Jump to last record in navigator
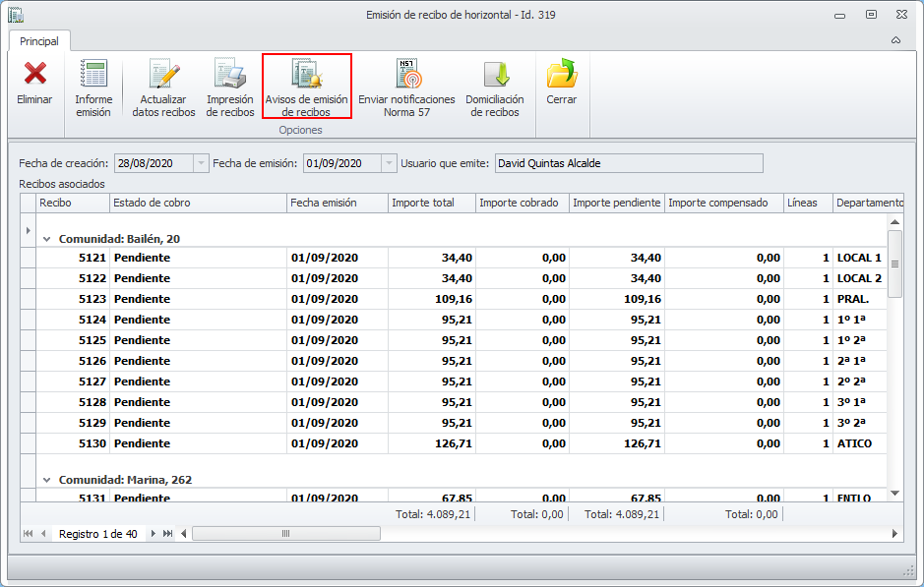924x587 pixels. click(168, 534)
